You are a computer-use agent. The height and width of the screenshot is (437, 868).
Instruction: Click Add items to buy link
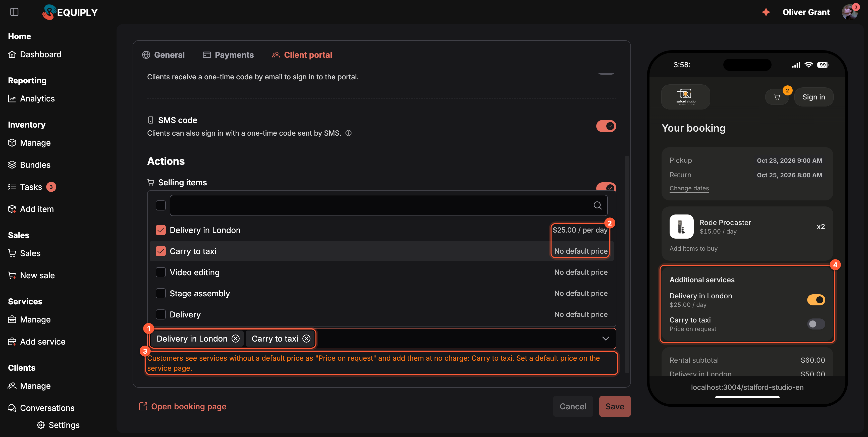pos(693,248)
